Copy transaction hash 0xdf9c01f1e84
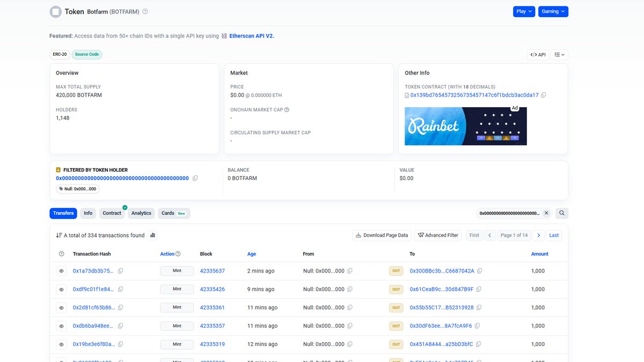The width and height of the screenshot is (644, 362). [x=120, y=289]
